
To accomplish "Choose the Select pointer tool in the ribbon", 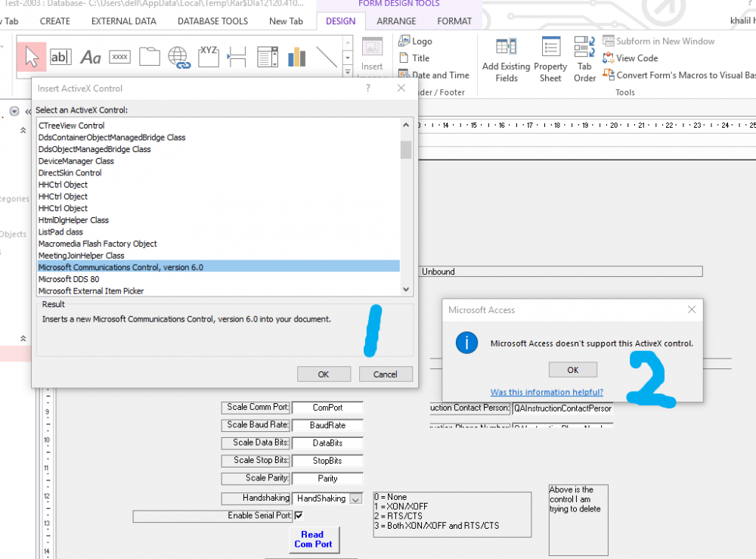I will [31, 57].
